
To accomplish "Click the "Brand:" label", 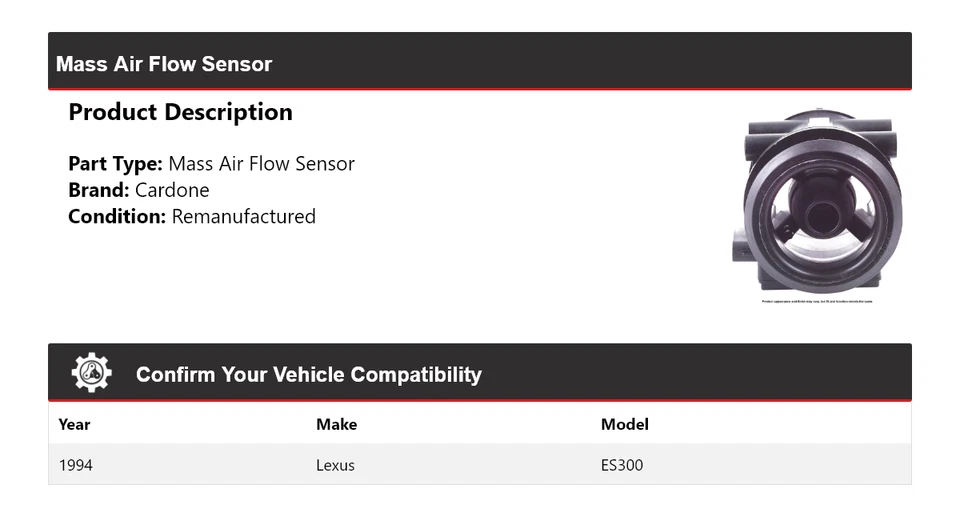I will point(98,190).
